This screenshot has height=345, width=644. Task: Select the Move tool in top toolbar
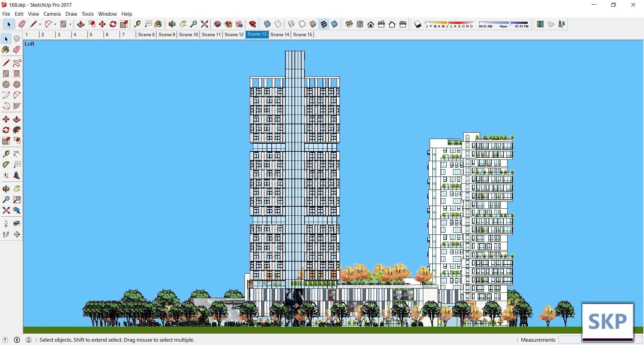click(x=102, y=24)
